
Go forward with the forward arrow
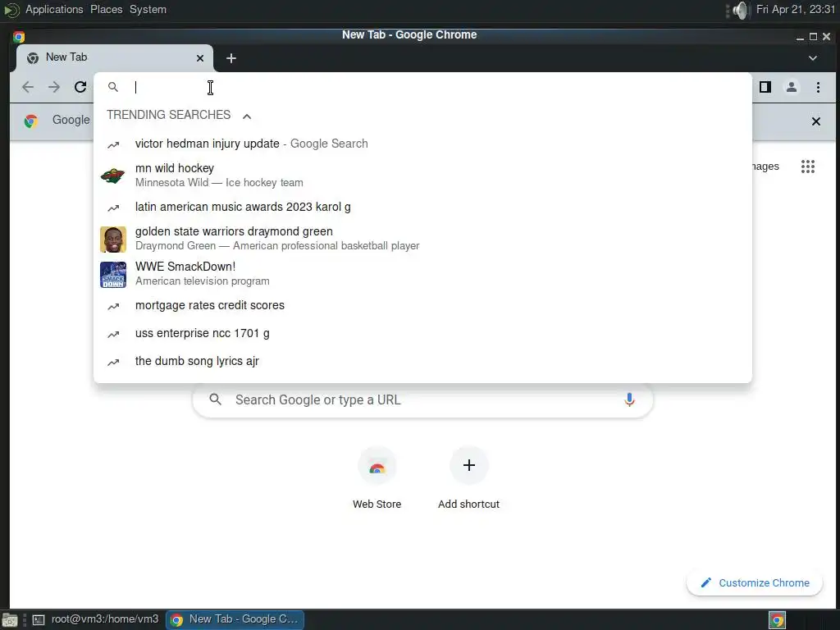[x=54, y=87]
